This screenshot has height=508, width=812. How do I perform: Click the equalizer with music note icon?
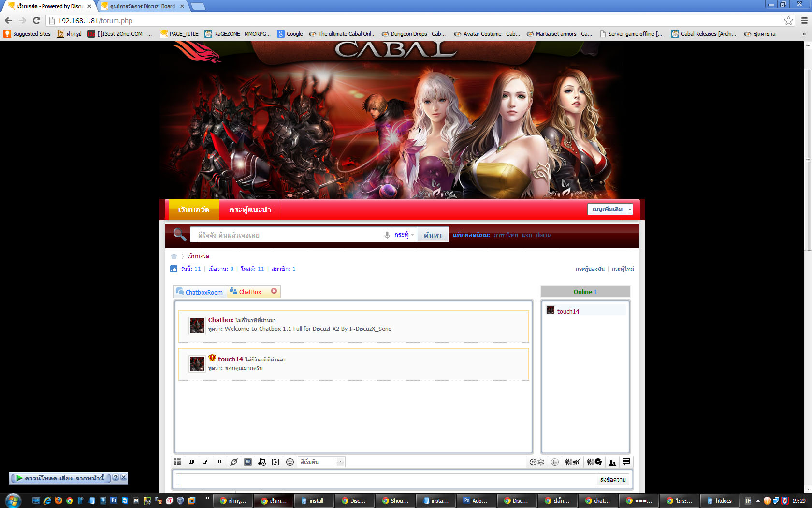coord(594,462)
